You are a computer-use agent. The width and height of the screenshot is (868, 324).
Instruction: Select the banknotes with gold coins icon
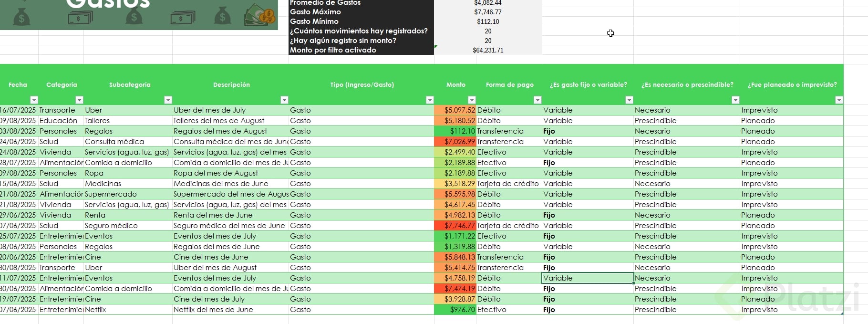click(260, 15)
